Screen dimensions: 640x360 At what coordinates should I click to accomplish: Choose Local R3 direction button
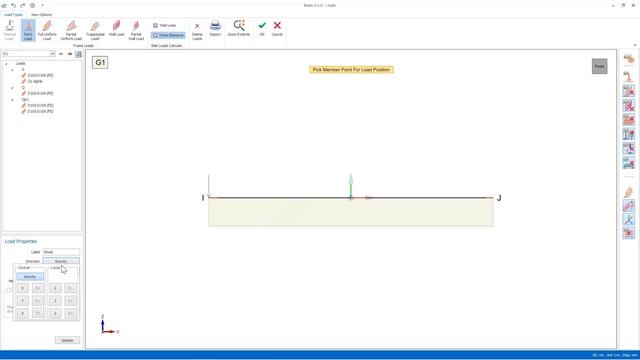coord(70,313)
